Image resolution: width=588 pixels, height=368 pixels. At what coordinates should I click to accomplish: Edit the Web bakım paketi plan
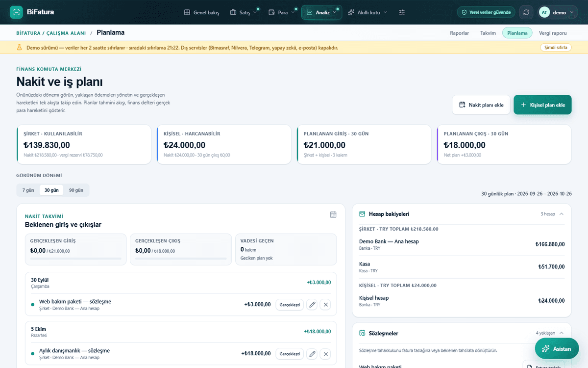[x=312, y=305]
